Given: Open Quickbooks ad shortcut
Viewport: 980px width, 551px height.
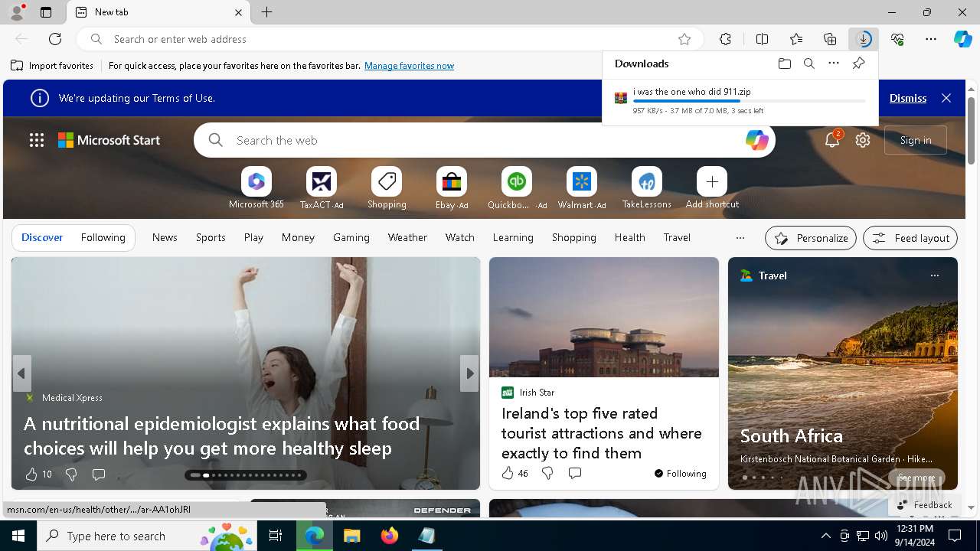Looking at the screenshot, I should tap(517, 188).
